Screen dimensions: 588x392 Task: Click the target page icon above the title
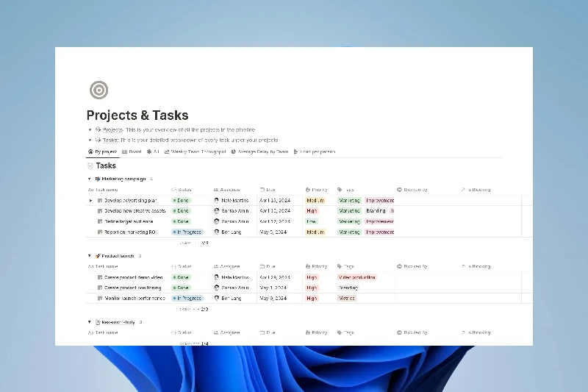tap(98, 90)
